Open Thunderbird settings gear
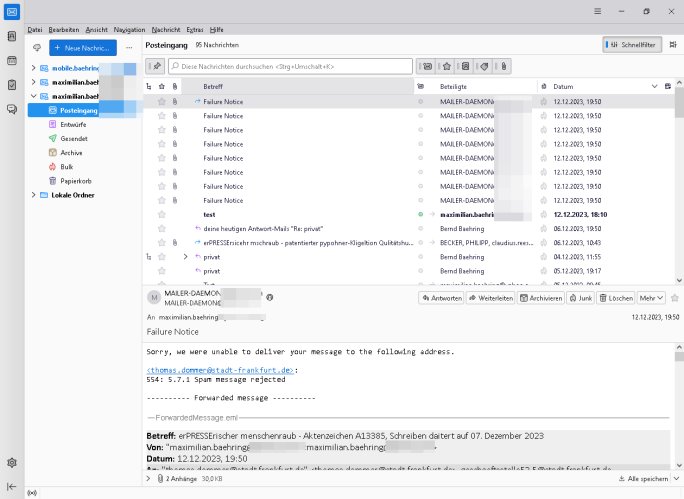684x499 pixels. point(12,462)
